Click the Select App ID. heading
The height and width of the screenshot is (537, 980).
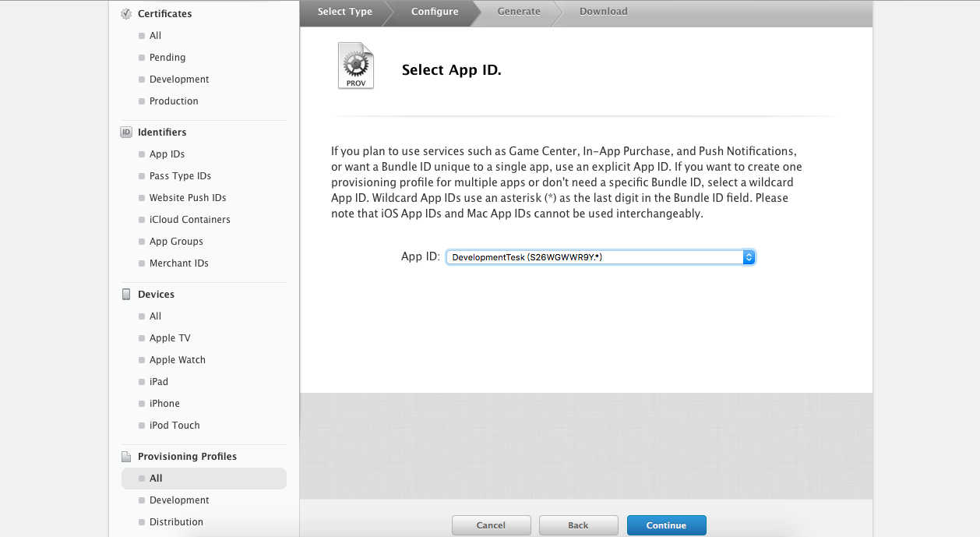[x=452, y=70]
